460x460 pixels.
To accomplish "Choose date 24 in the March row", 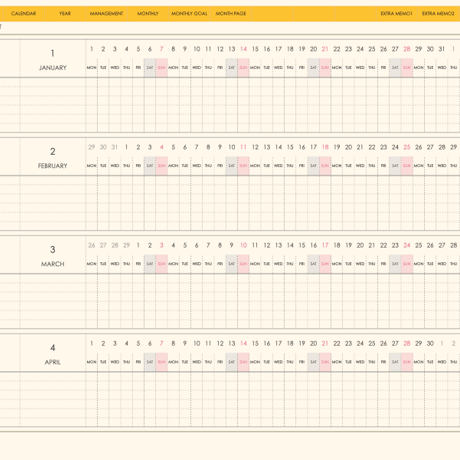I will (x=407, y=245).
